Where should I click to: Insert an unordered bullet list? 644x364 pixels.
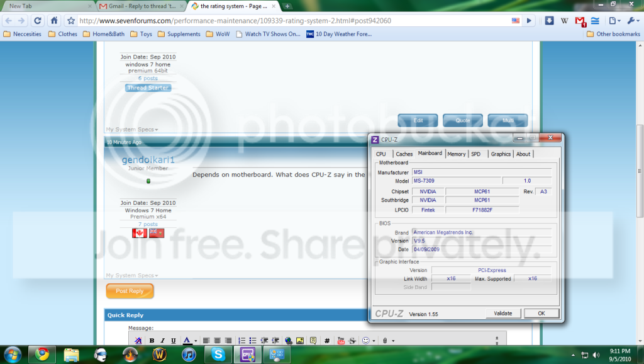[x=253, y=341]
